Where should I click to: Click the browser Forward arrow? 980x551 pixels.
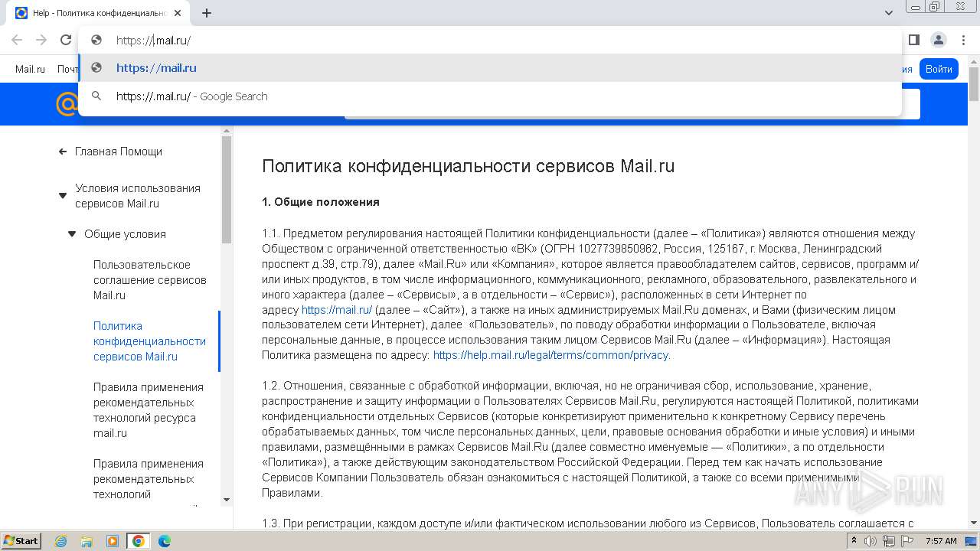coord(41,40)
